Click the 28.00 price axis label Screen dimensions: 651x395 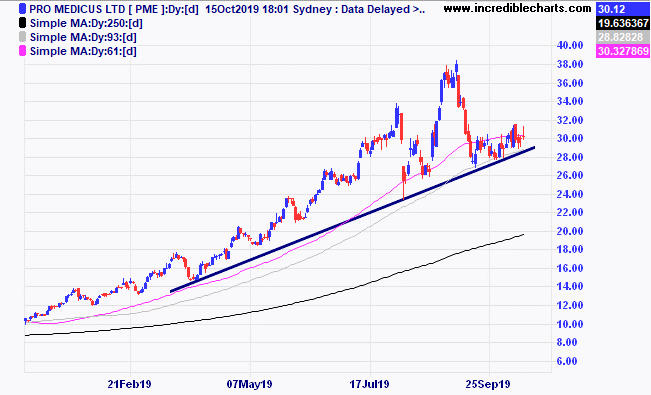click(x=570, y=157)
